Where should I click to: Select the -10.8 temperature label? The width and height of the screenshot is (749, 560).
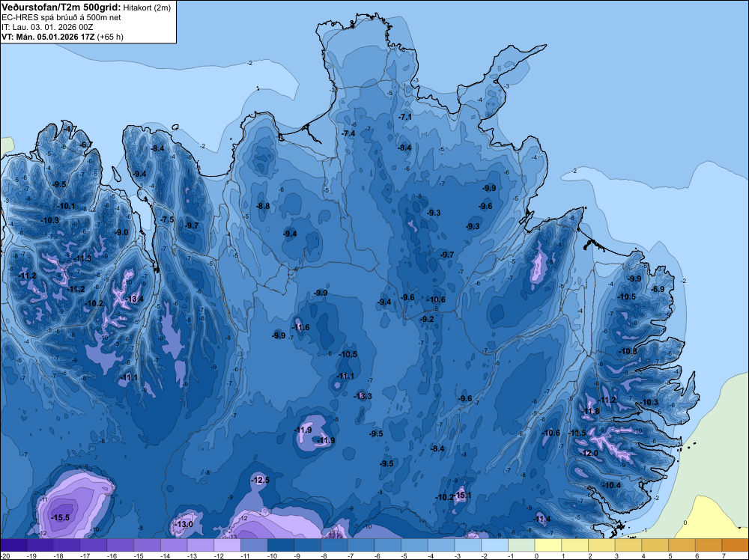[628, 351]
